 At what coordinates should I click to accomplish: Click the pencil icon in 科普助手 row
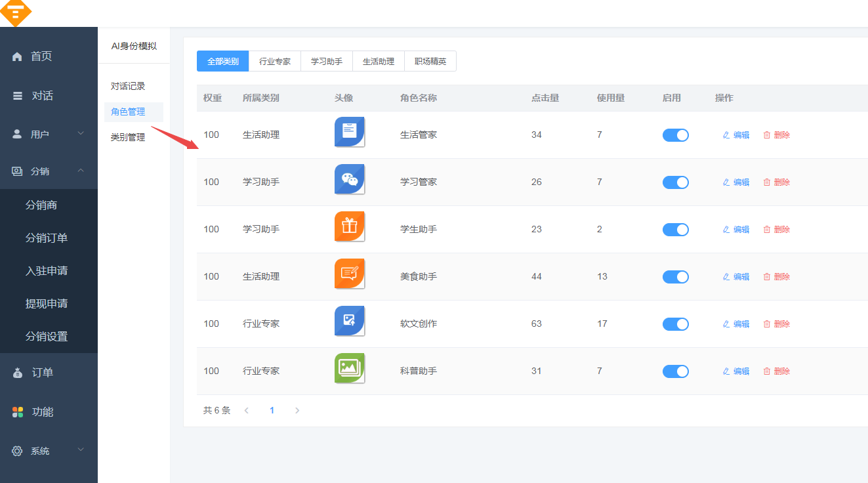[x=726, y=371]
